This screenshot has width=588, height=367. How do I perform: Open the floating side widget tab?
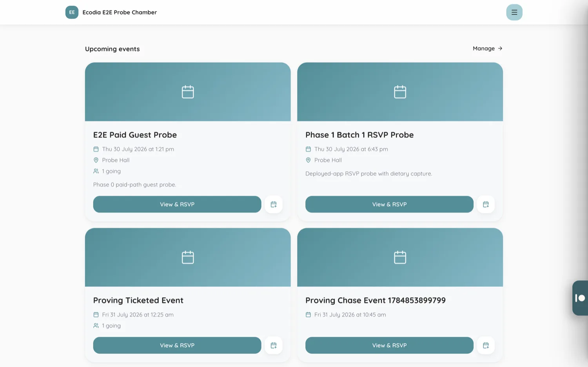(x=580, y=298)
